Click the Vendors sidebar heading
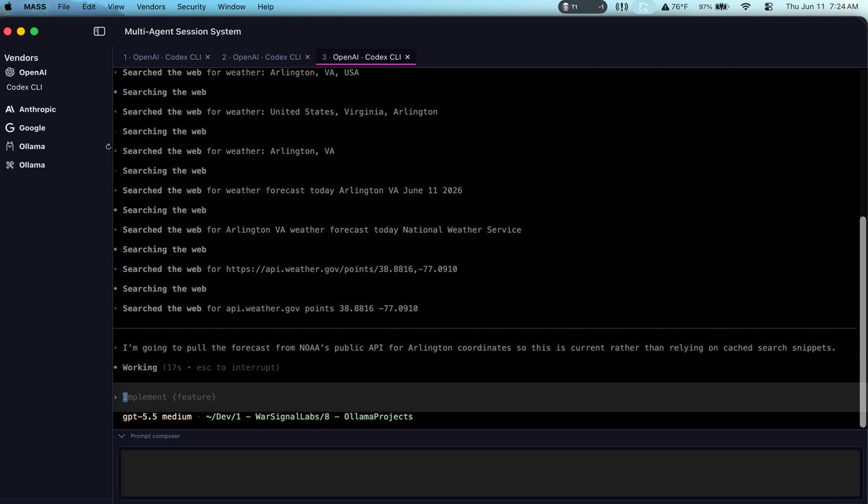 coord(21,58)
